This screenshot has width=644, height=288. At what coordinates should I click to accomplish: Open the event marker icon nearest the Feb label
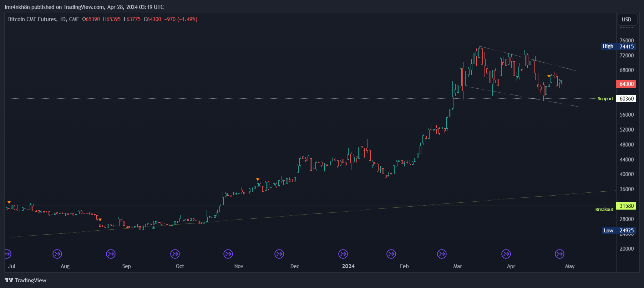tap(391, 254)
